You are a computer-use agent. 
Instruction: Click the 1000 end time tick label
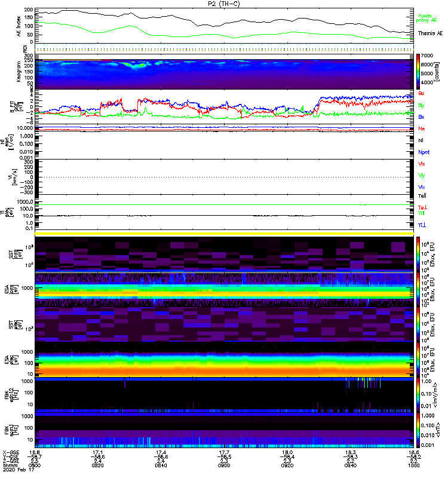click(413, 465)
